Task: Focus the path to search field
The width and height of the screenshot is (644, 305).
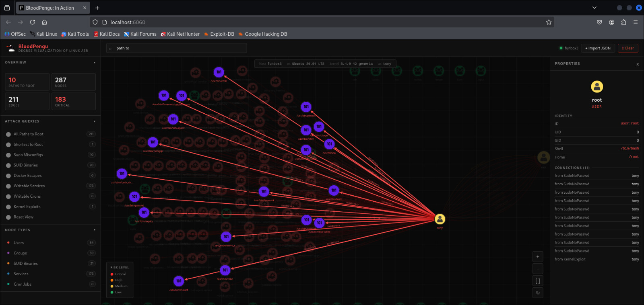Action: click(176, 48)
